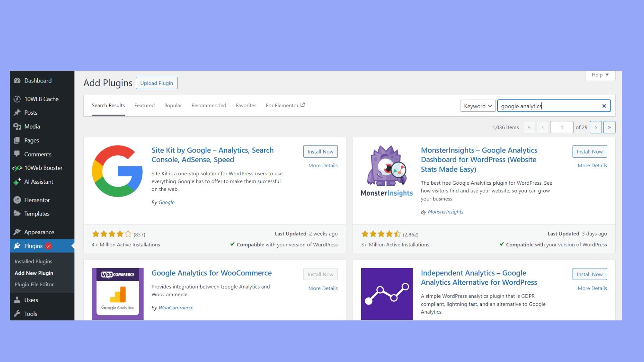Screen dimensions: 644x362
Task: Click the current page number field
Action: coord(561,127)
